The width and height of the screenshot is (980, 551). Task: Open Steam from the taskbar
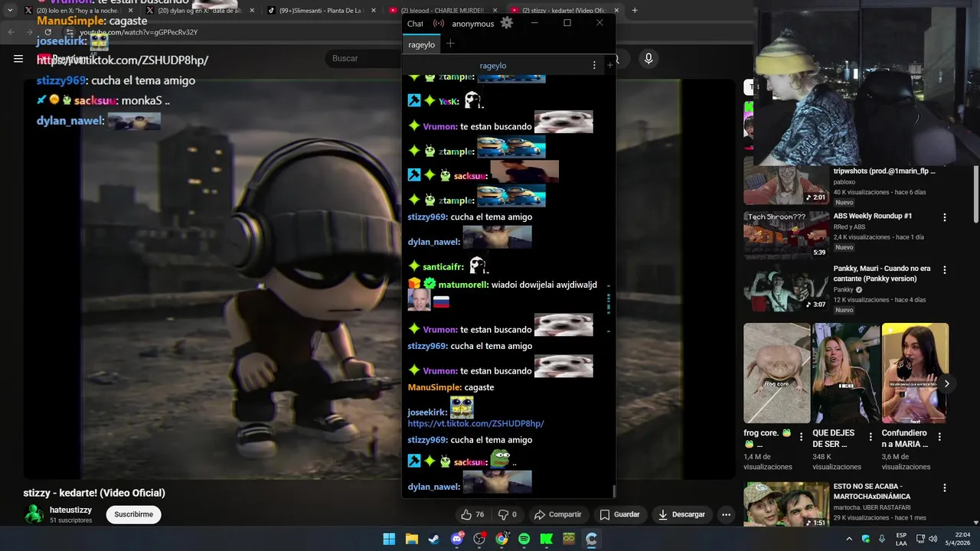tap(433, 539)
